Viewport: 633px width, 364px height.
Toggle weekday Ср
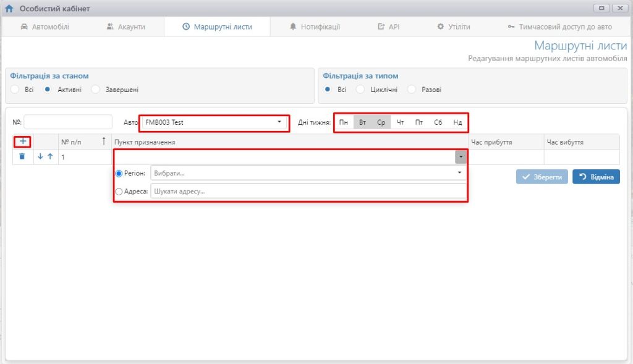[x=381, y=122]
